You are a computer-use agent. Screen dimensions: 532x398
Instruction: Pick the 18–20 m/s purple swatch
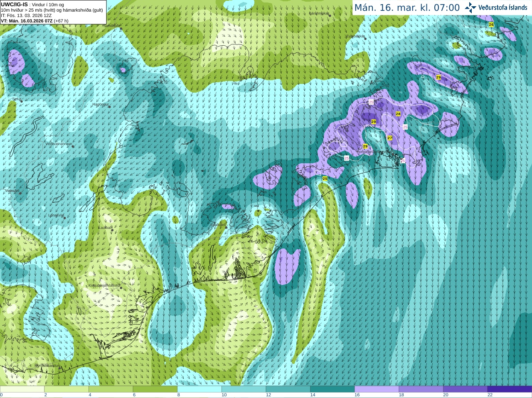click(x=421, y=389)
